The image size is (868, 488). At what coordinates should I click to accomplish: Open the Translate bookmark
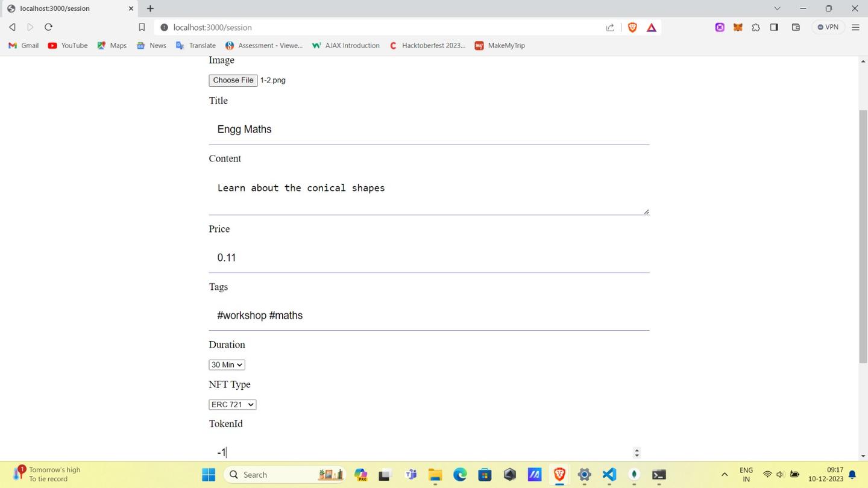coord(195,45)
